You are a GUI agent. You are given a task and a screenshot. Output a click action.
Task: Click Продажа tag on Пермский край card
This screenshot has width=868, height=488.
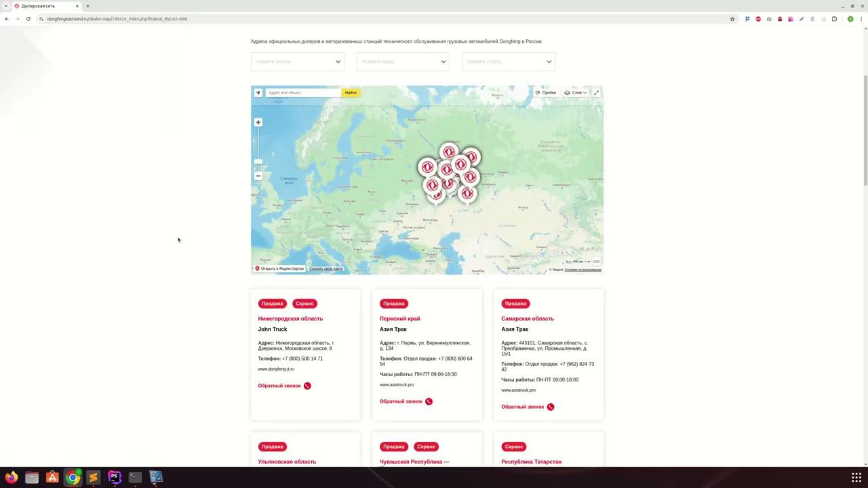[x=394, y=304]
